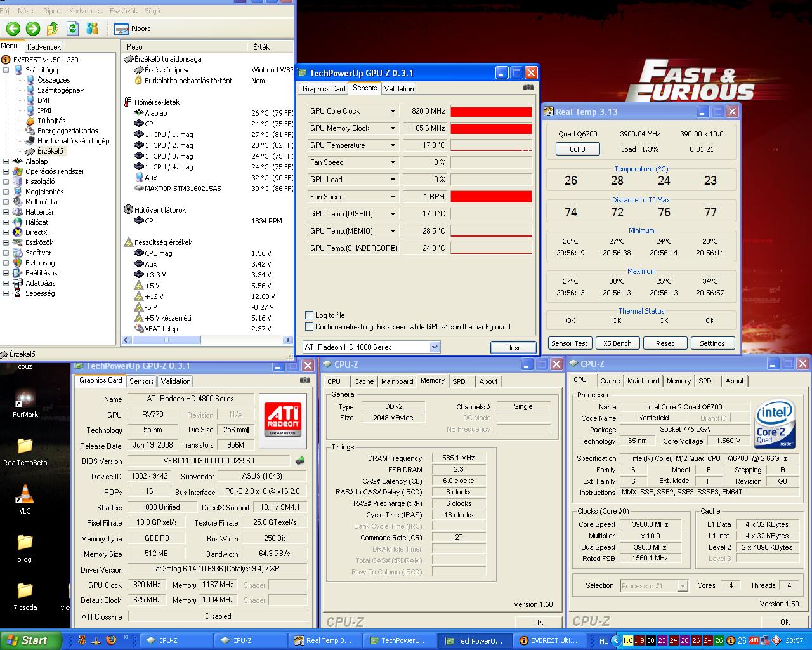Open the About tab in CPU-Z CPU window
Screen dimensions: 812x650
pyautogui.click(x=735, y=381)
